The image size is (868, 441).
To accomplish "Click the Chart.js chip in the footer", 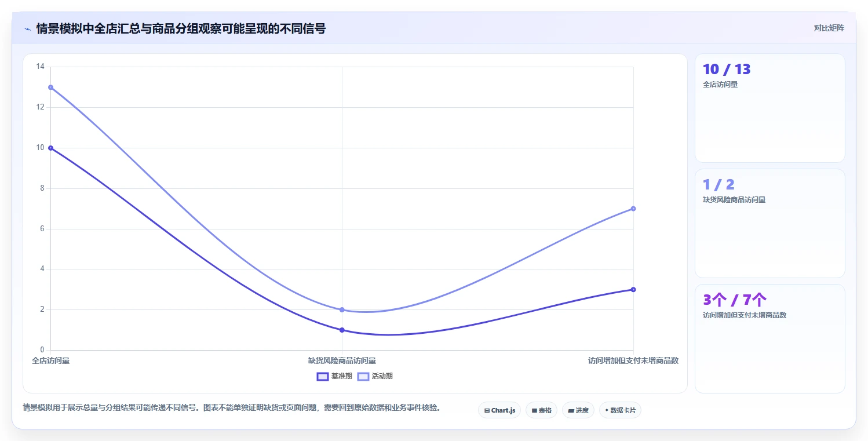I will click(499, 410).
